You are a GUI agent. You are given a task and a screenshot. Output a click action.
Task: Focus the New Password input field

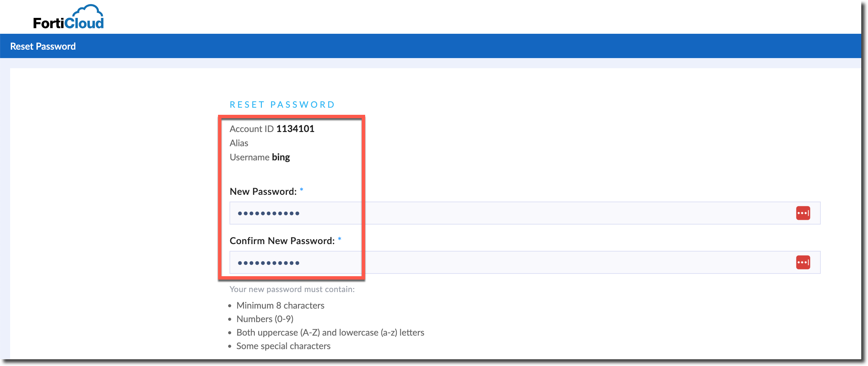pyautogui.click(x=506, y=213)
